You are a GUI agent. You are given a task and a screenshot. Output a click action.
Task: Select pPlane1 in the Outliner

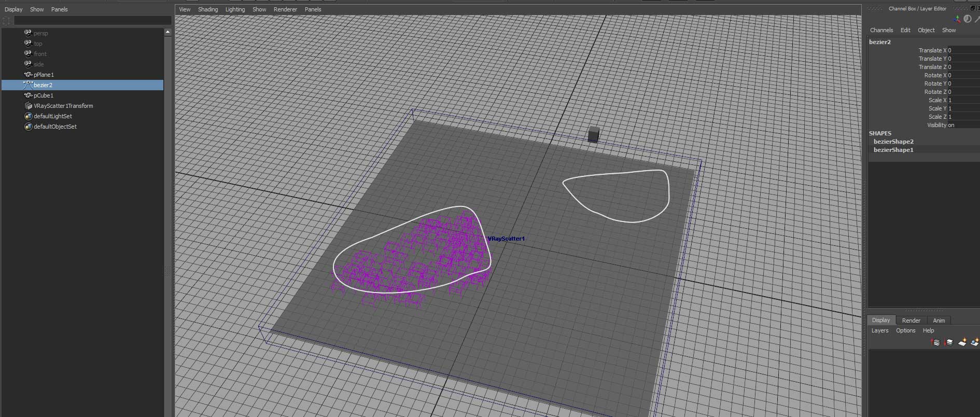[x=44, y=75]
